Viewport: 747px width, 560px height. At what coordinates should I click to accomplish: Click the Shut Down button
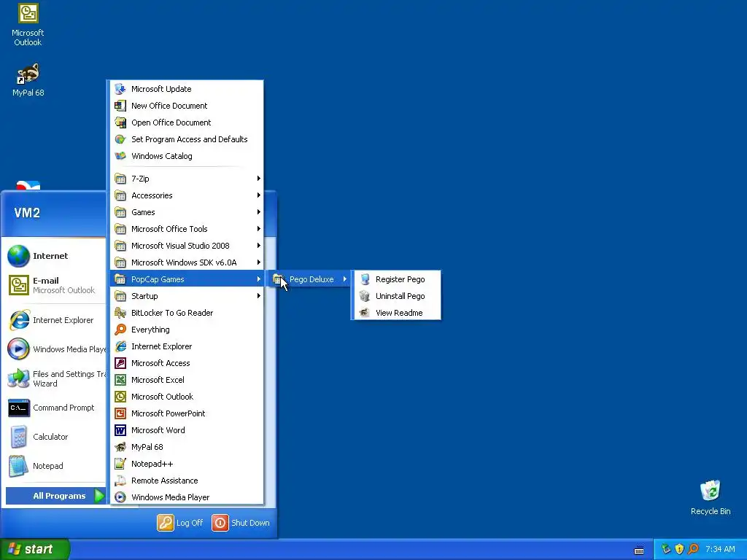[241, 523]
